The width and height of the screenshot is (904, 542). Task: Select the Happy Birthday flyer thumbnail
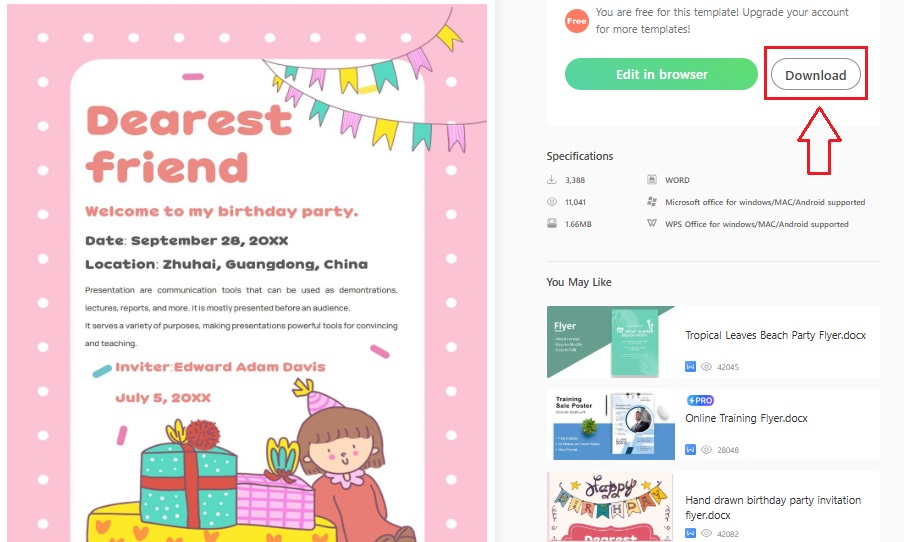pos(611,506)
